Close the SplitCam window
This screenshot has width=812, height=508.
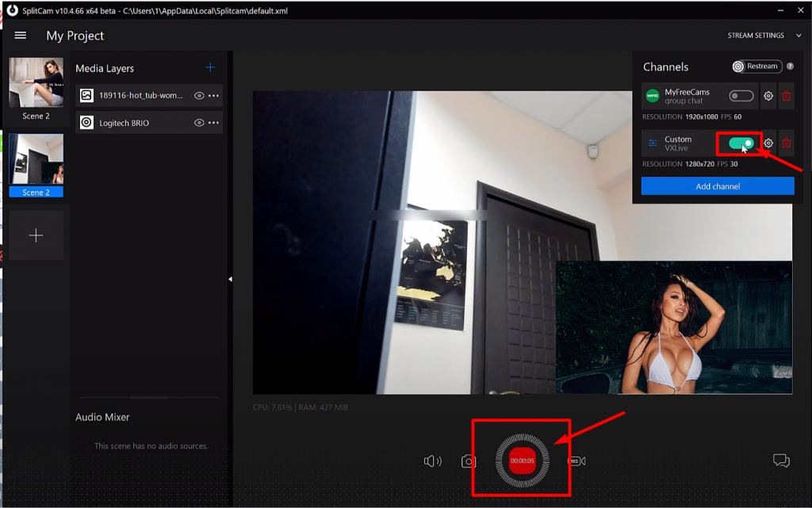click(801, 10)
